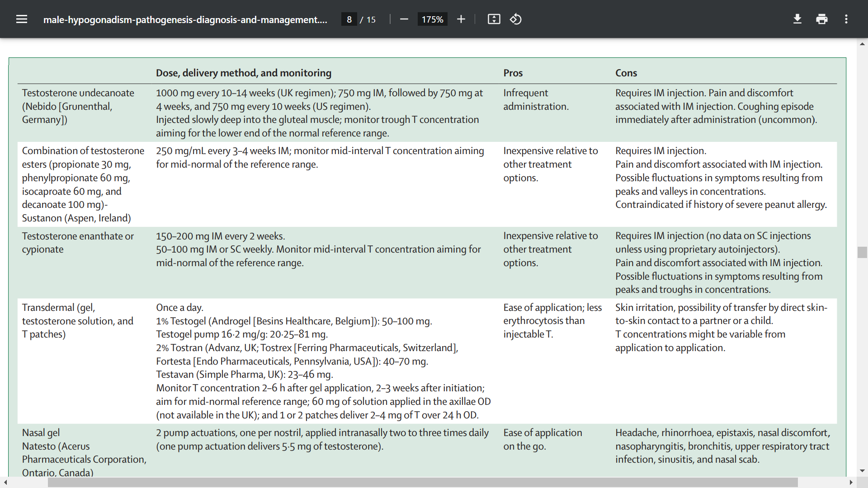The image size is (868, 488).
Task: Click the zoom level field 175%
Action: coord(432,19)
